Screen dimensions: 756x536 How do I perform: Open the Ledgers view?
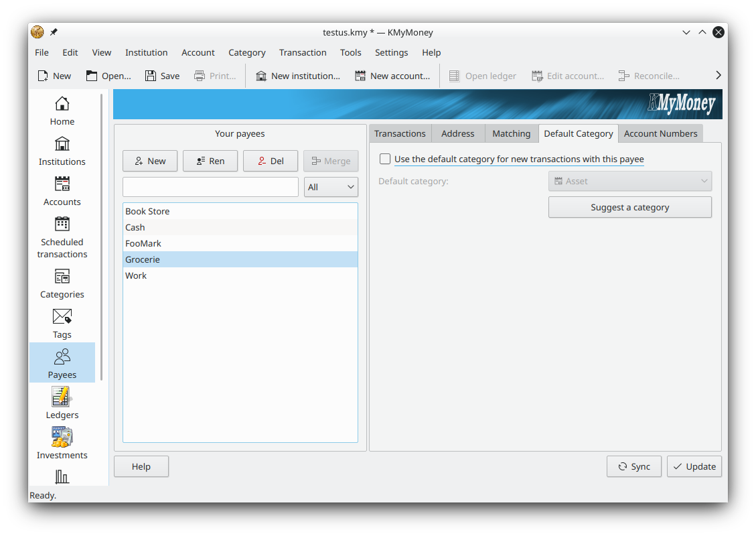coord(62,404)
